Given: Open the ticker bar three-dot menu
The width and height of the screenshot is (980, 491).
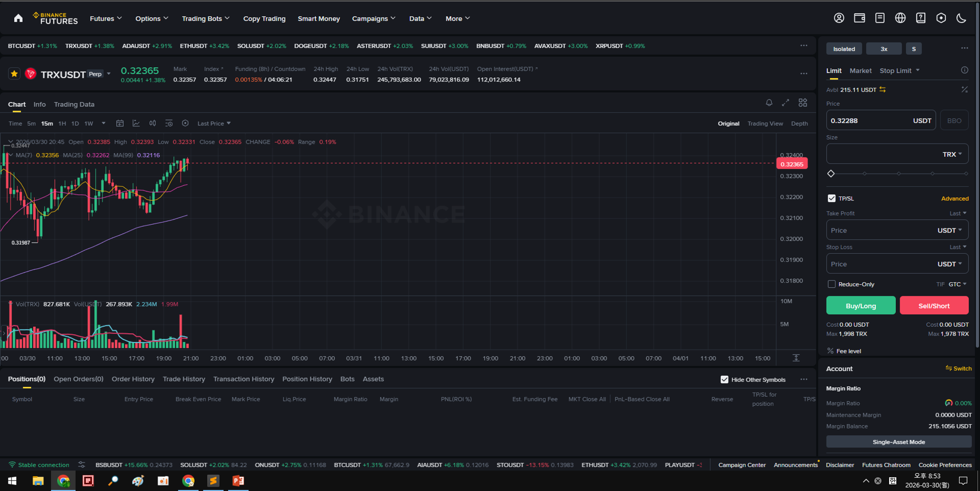Looking at the screenshot, I should (804, 45).
